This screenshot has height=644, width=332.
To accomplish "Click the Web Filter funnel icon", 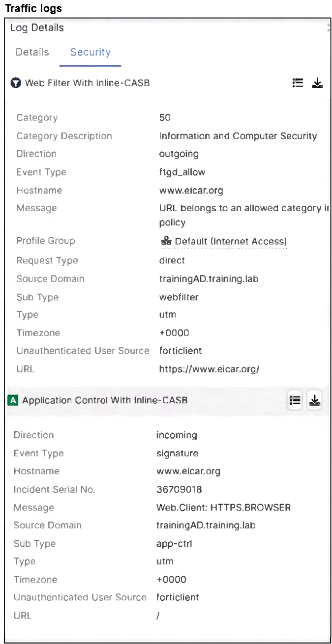I will 16,83.
